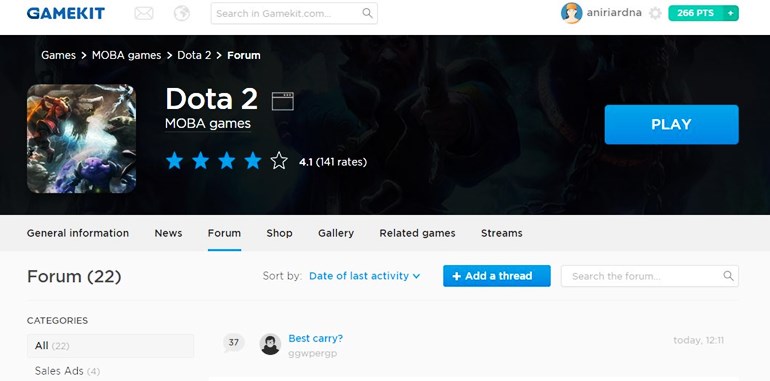Rate the game three stars

coord(226,161)
